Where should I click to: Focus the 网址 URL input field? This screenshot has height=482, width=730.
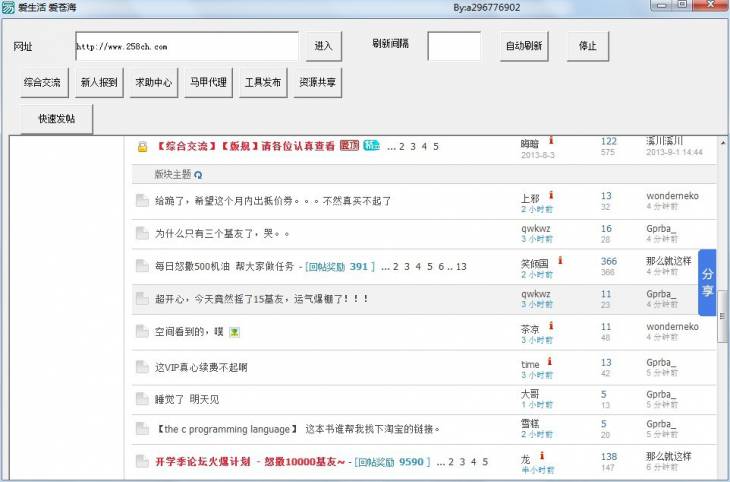tap(186, 46)
